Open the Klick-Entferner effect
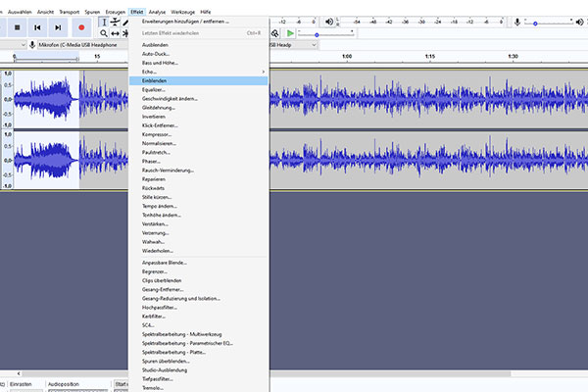This screenshot has height=392, width=588. click(x=198, y=125)
